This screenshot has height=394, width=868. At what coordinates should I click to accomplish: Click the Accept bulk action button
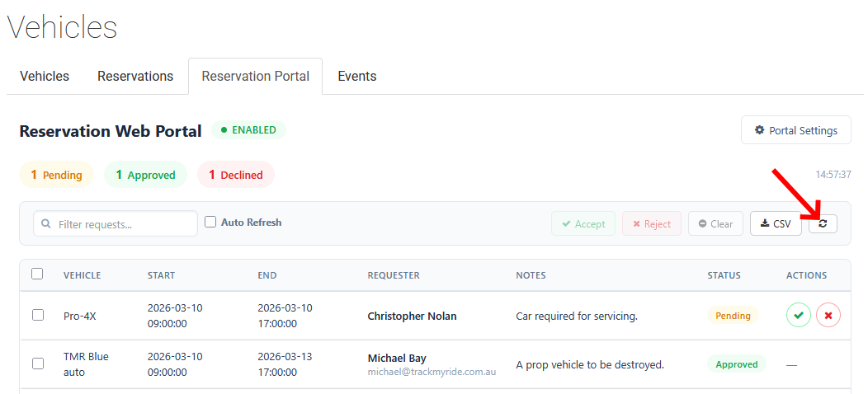coord(583,223)
